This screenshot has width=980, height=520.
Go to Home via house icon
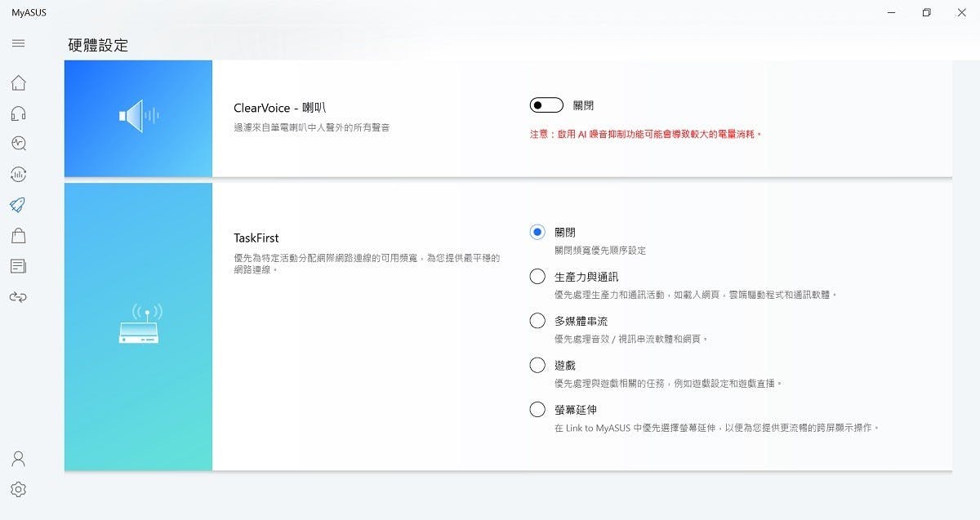point(18,82)
